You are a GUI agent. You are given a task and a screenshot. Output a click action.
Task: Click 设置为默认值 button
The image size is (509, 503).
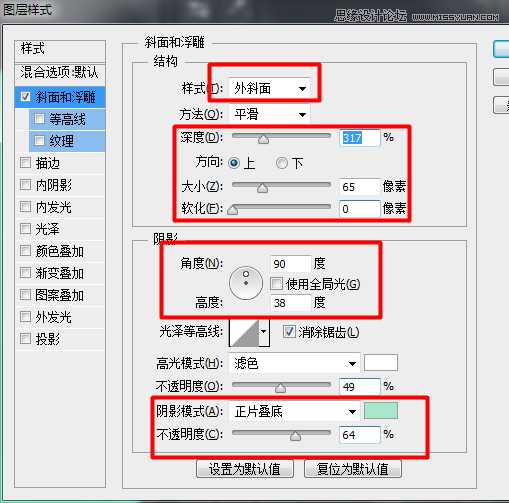245,469
